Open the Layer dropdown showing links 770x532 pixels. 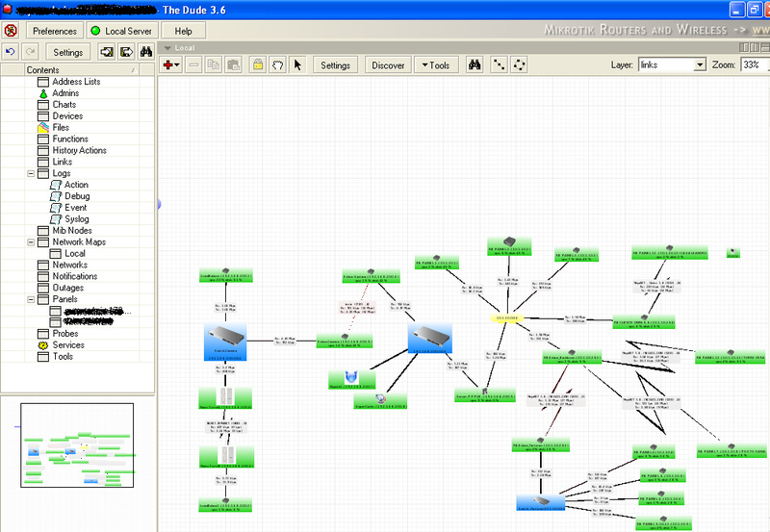(x=672, y=64)
